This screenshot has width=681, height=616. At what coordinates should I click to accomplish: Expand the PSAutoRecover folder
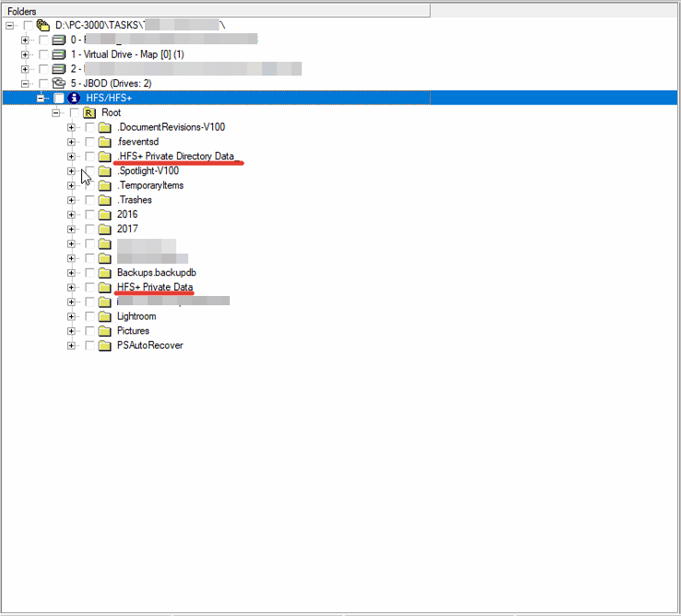(72, 346)
